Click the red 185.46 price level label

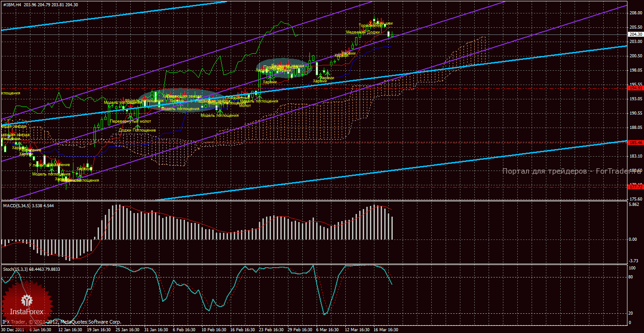(x=635, y=142)
